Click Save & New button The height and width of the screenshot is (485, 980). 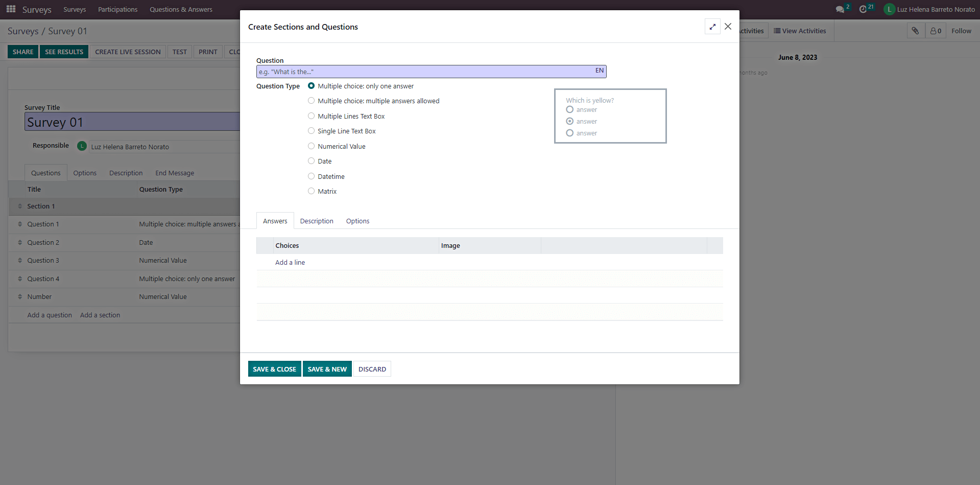(x=327, y=369)
